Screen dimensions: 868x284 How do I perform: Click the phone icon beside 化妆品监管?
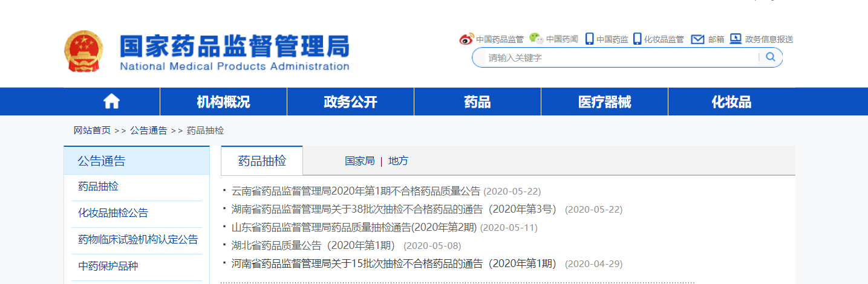(x=638, y=39)
